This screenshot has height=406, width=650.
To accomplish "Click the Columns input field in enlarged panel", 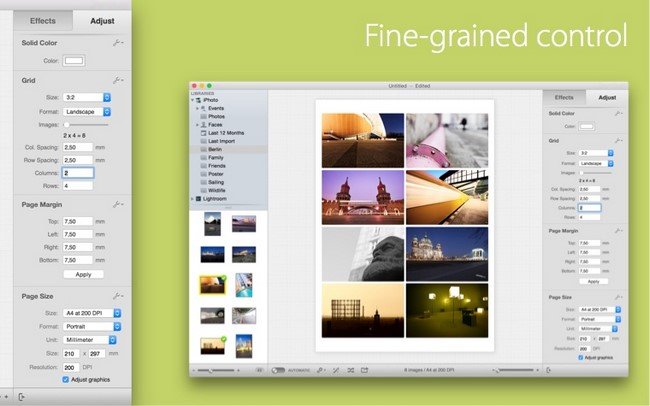I will click(x=78, y=173).
